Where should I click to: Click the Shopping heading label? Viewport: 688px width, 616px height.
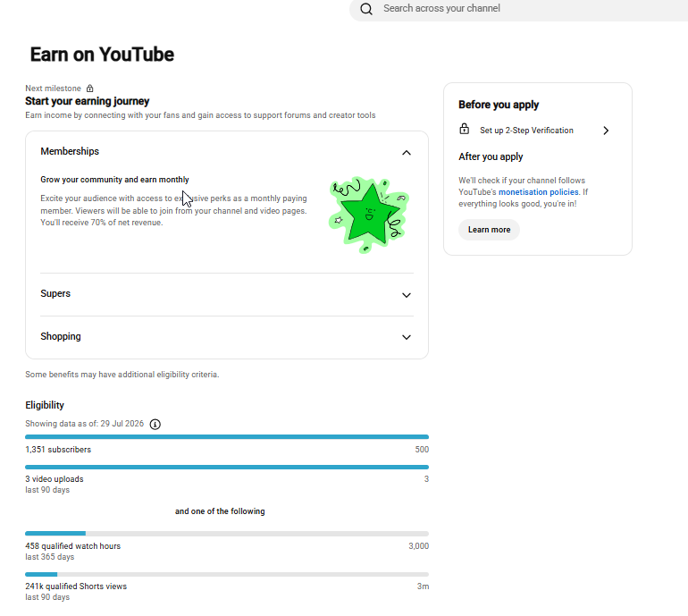(x=61, y=336)
